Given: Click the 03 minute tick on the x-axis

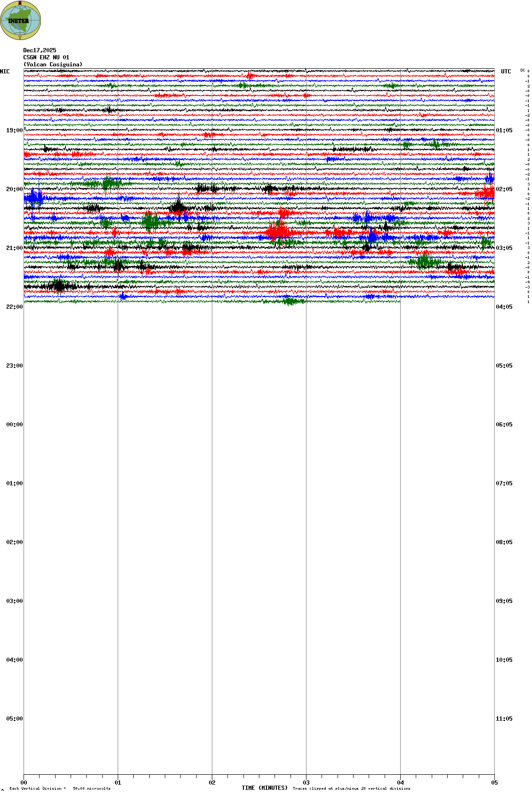Looking at the screenshot, I should 306,783.
